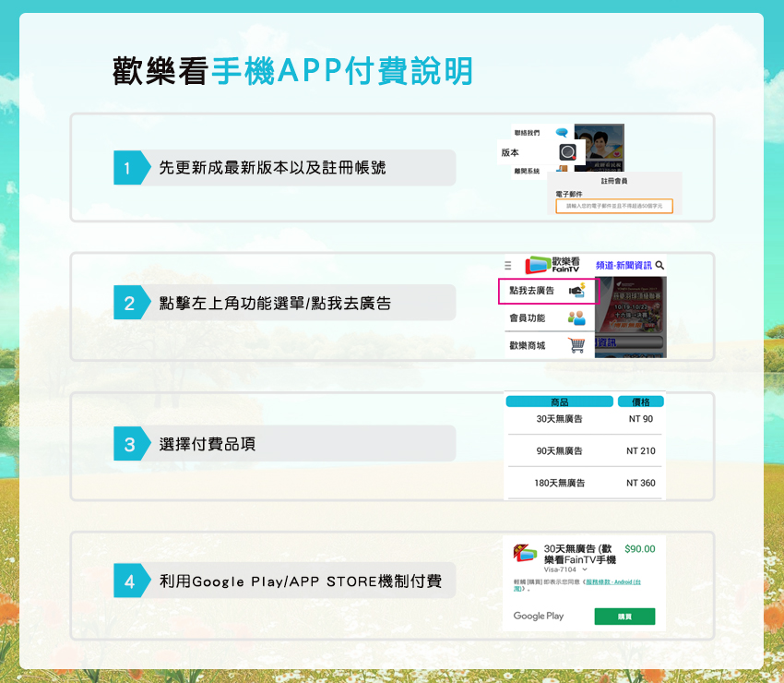784x683 pixels.
Task: Open the 歡樂商城 menu item
Action: [x=549, y=345]
